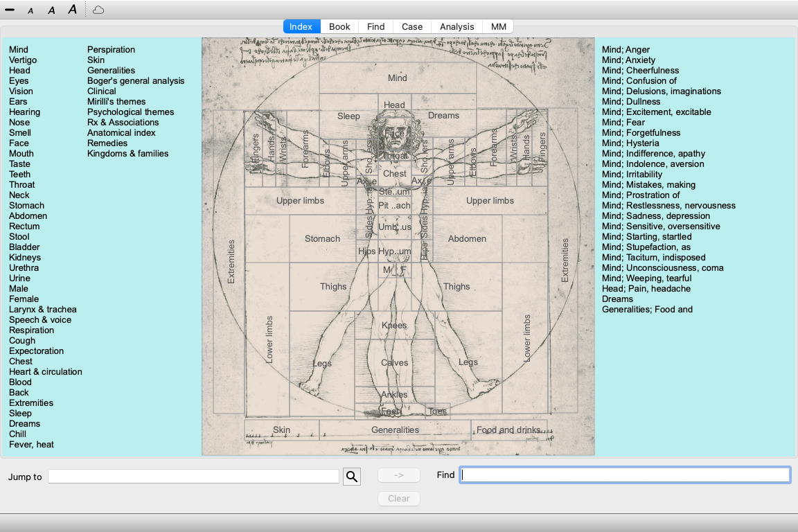Select Hearing in the chapter list
Screen dimensions: 798x532
click(x=24, y=112)
